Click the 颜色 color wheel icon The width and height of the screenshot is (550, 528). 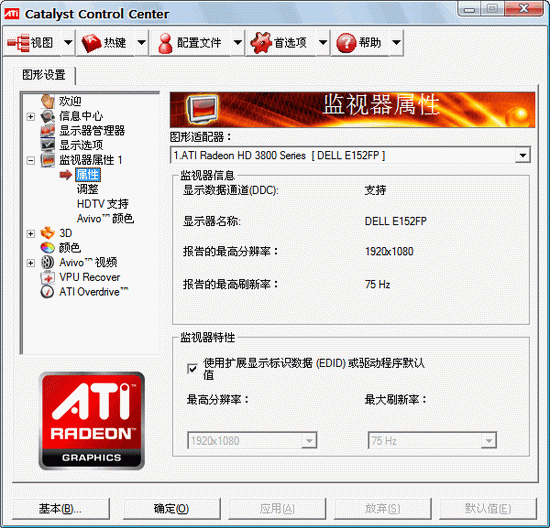click(47, 248)
